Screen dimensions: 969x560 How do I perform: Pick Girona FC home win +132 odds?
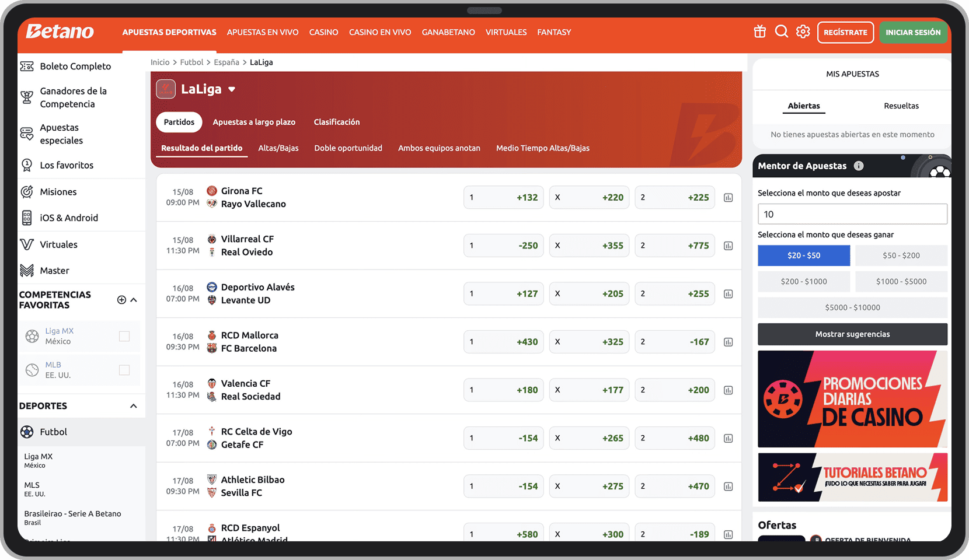coord(504,197)
